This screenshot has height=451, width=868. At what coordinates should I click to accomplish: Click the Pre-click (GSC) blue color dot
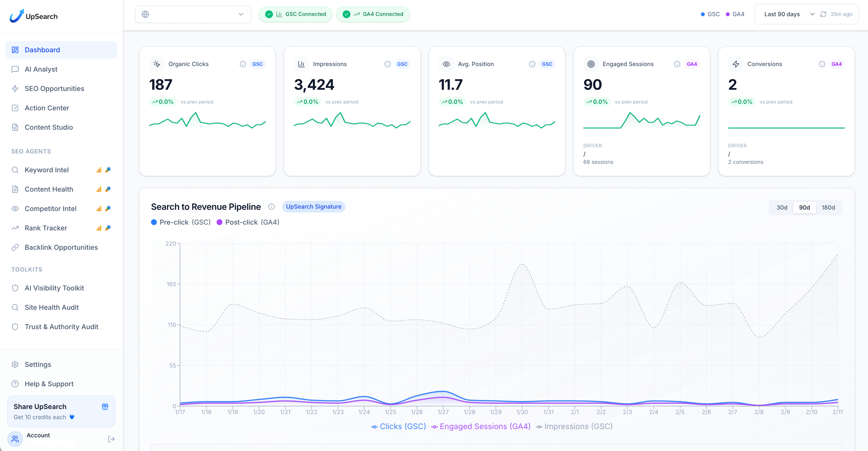pyautogui.click(x=154, y=222)
